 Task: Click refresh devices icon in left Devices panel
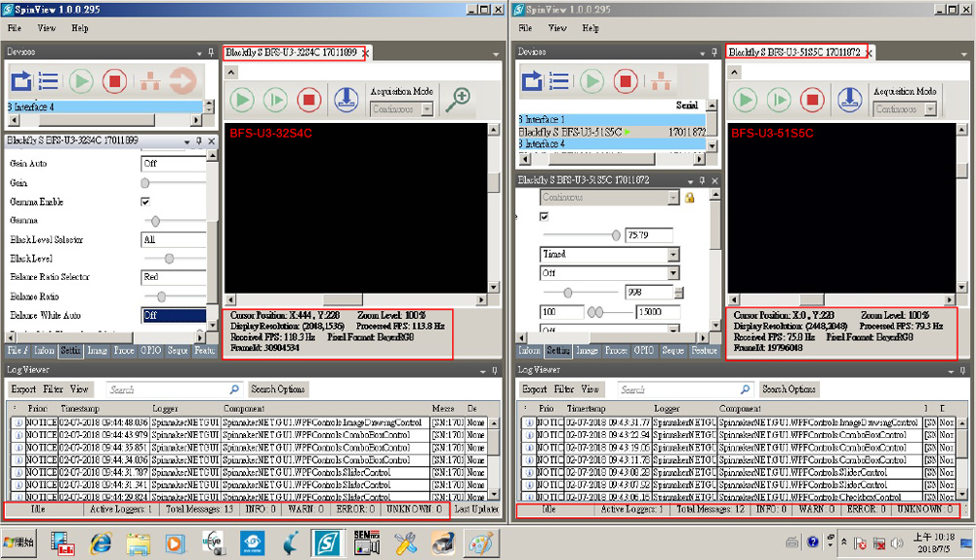click(x=21, y=80)
